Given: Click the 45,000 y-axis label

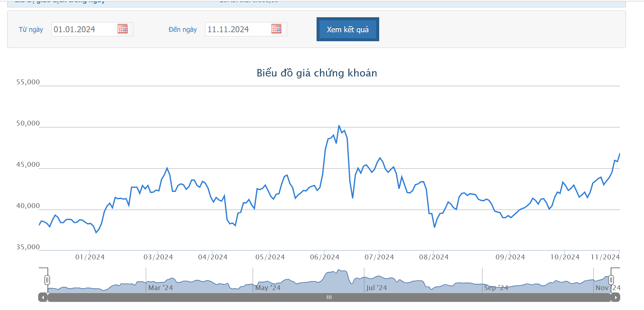Looking at the screenshot, I should [x=28, y=165].
